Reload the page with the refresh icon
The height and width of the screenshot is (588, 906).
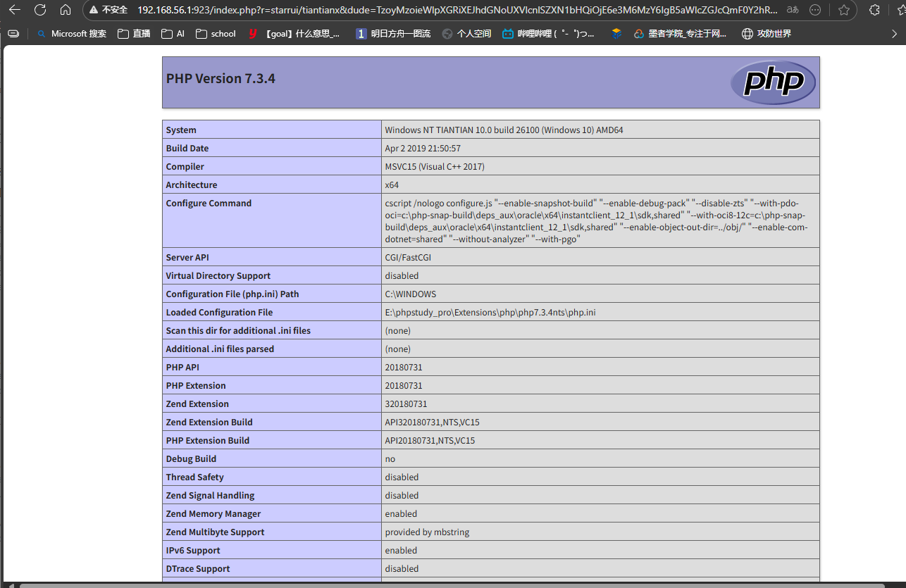click(x=40, y=10)
